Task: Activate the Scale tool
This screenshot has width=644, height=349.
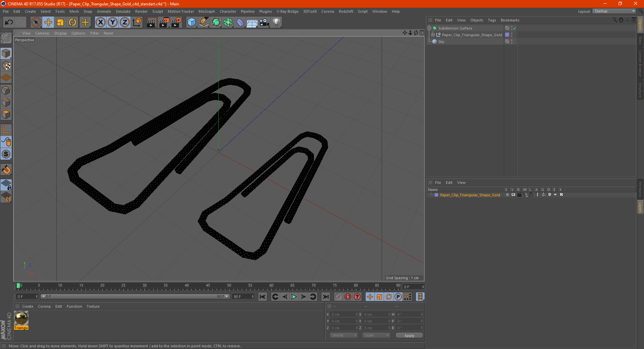Action: 60,22
